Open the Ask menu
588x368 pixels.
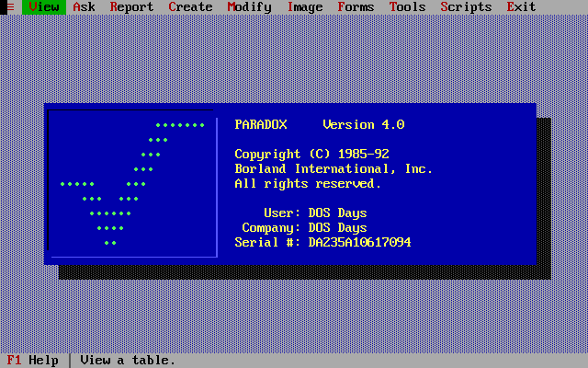(84, 7)
